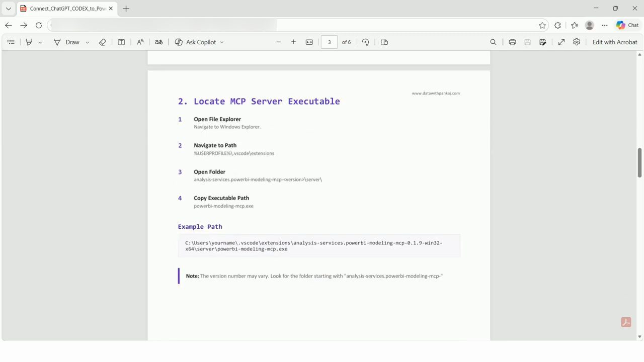Select the Highlight tool

coord(29,42)
